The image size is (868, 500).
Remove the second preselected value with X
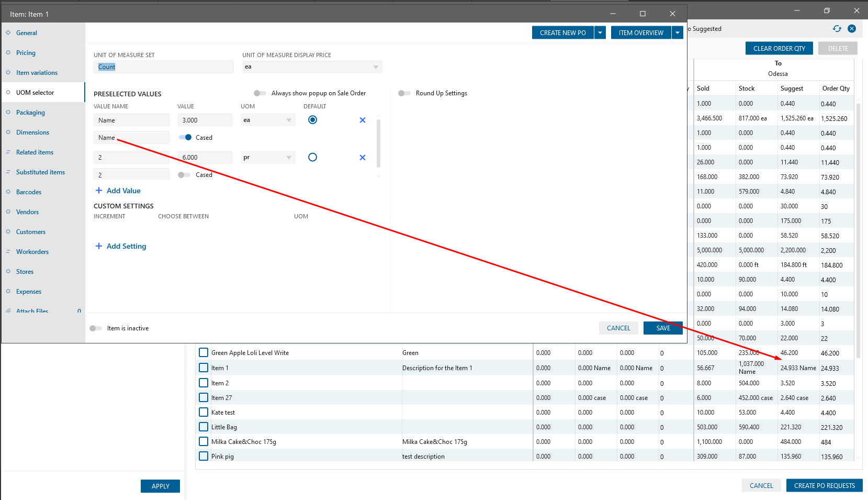coord(363,158)
